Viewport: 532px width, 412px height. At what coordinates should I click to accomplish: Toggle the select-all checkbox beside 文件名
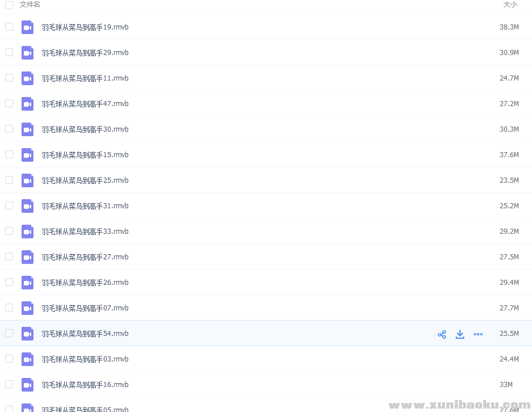click(x=9, y=5)
